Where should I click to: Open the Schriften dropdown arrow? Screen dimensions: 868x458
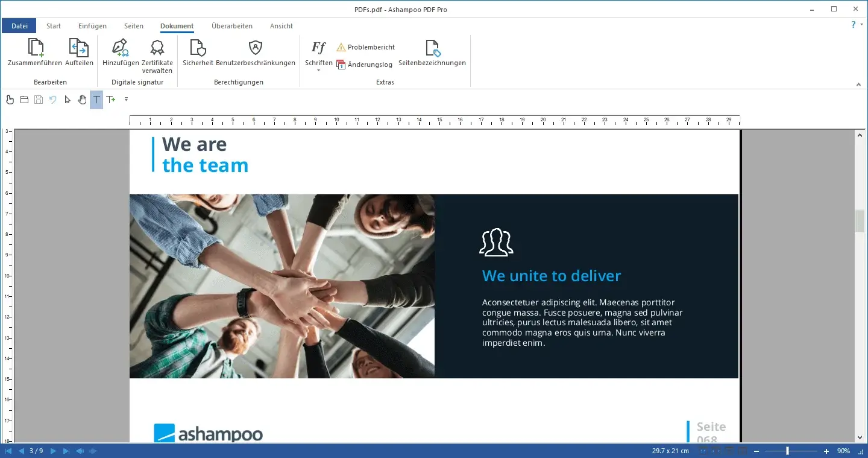tap(317, 70)
